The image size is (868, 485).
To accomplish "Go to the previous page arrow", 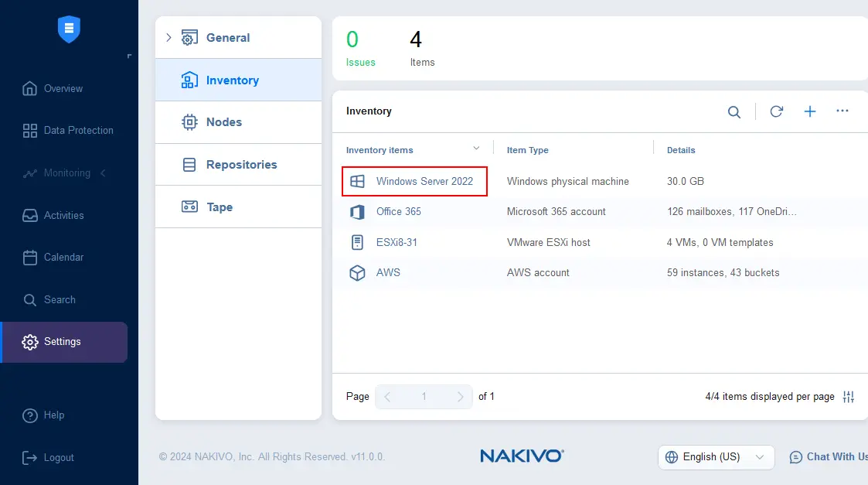I will pos(387,397).
